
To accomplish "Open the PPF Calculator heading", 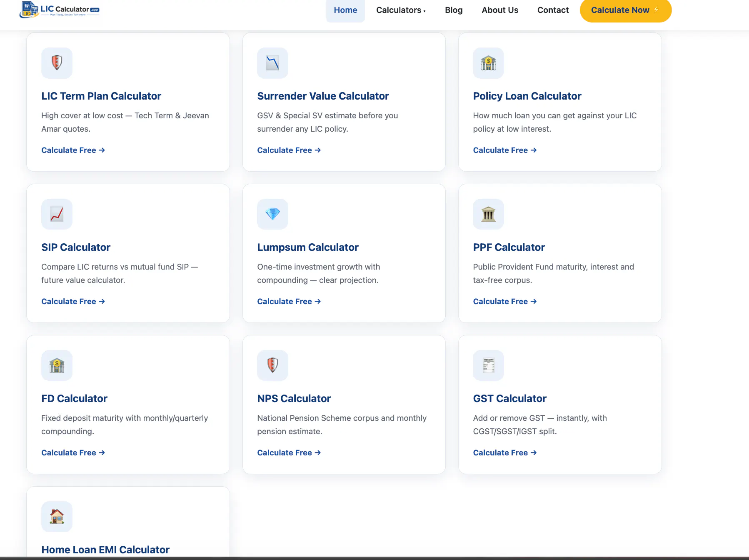I will click(509, 247).
